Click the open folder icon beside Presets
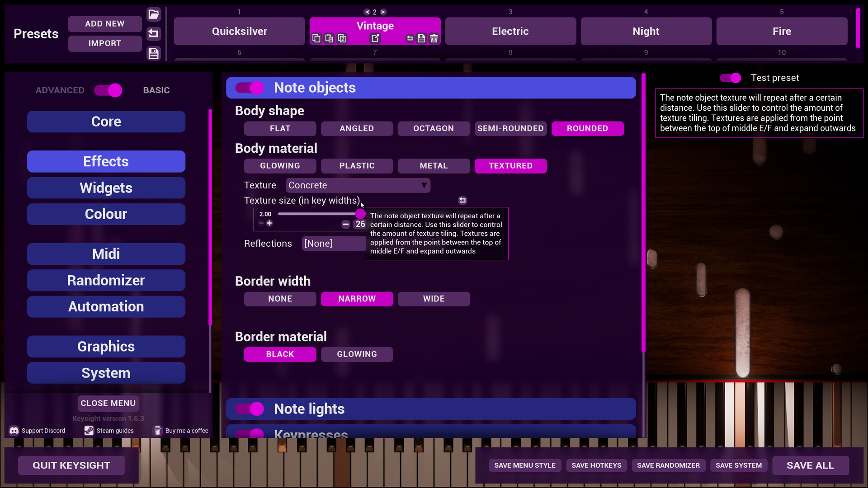The width and height of the screenshot is (868, 488). 154,14
